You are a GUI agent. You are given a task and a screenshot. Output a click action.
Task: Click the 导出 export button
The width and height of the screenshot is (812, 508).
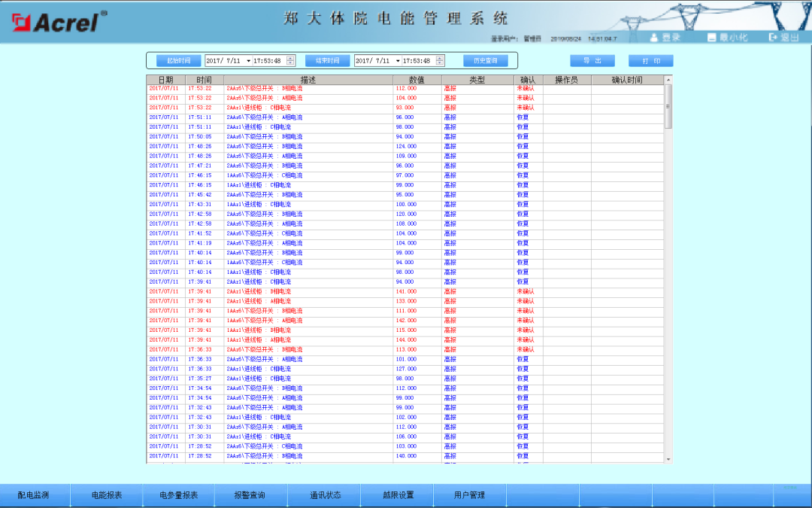tap(592, 60)
